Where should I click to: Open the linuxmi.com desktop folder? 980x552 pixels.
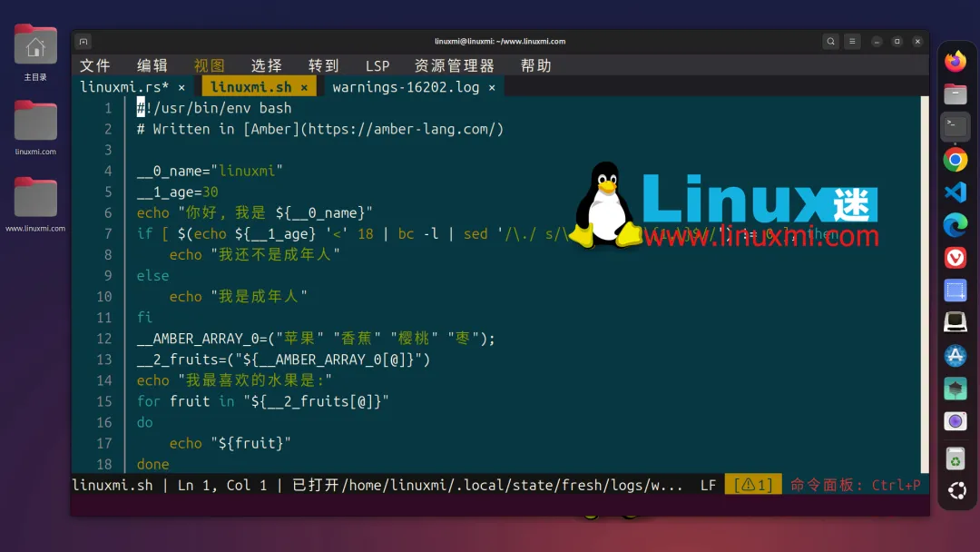(x=35, y=127)
